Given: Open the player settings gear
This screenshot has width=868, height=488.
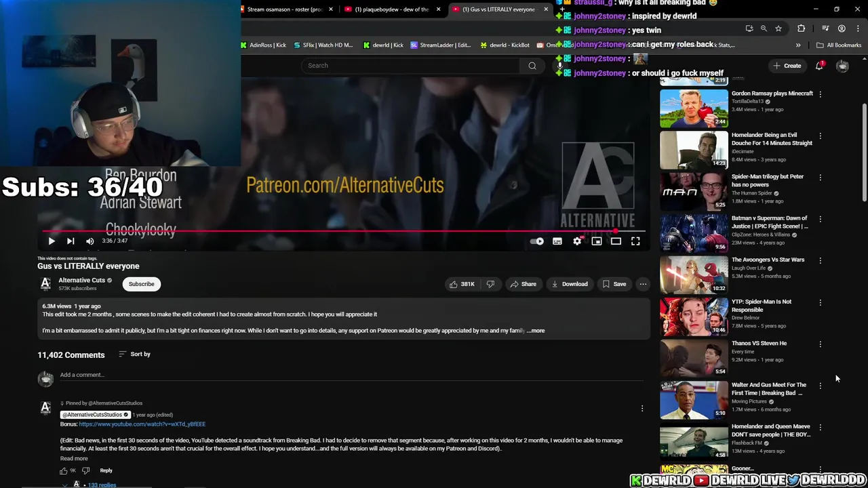Looking at the screenshot, I should pos(577,241).
